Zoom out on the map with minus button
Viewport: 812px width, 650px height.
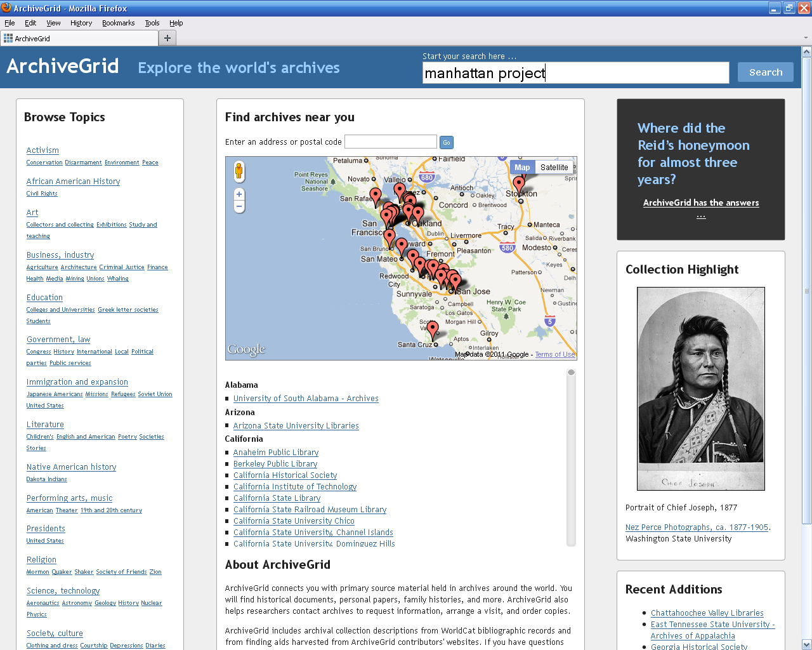[x=239, y=206]
